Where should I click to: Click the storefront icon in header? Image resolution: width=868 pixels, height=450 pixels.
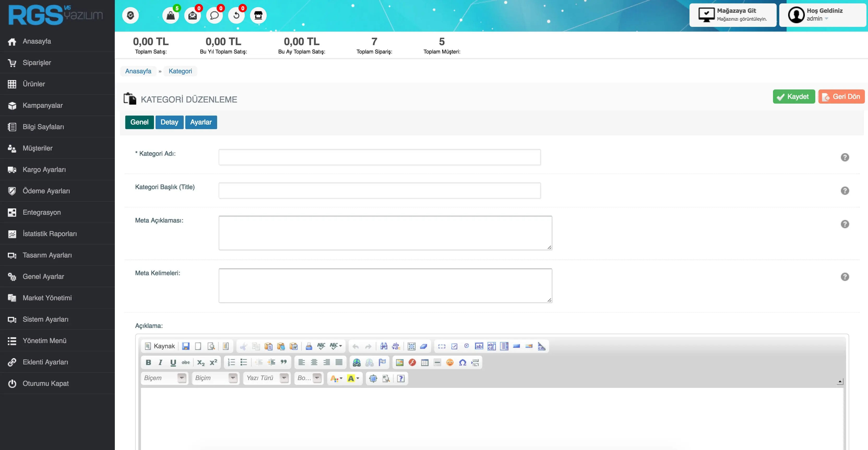click(258, 15)
